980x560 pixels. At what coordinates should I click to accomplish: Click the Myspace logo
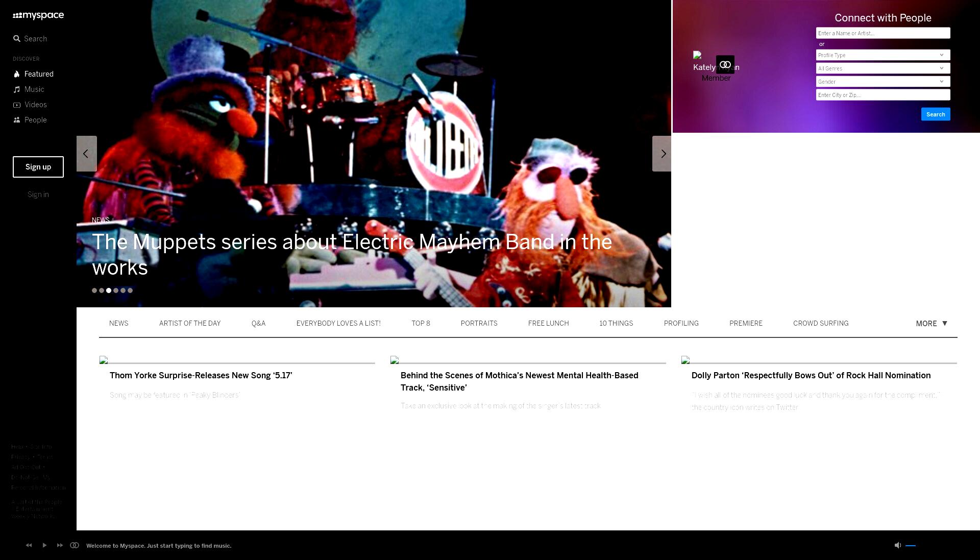(38, 15)
